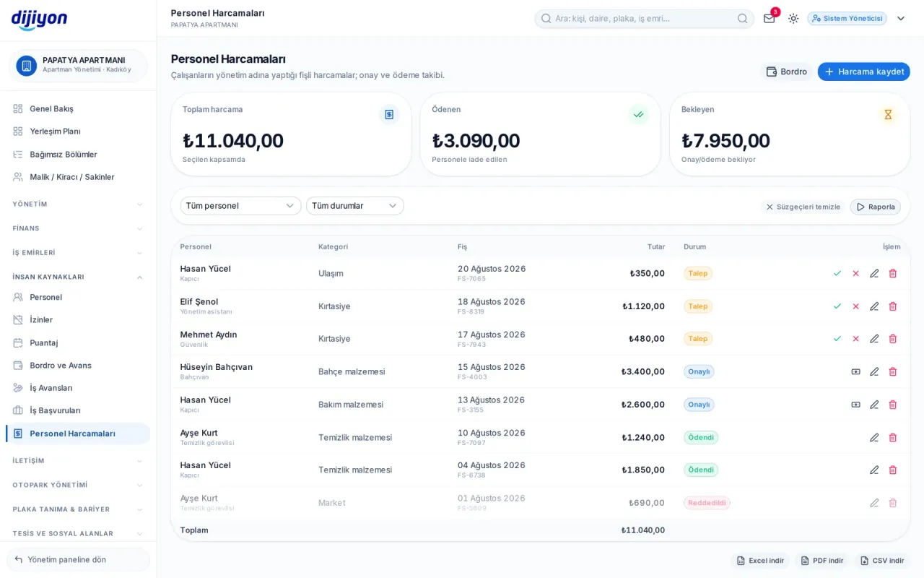Delete Hüseyin Bahçıvan's expense row

click(x=893, y=371)
